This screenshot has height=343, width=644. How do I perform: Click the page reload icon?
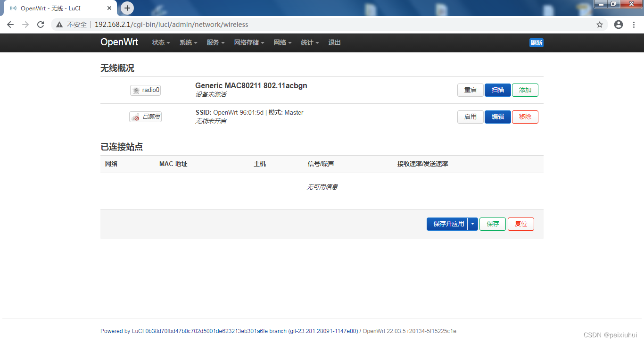click(x=40, y=24)
